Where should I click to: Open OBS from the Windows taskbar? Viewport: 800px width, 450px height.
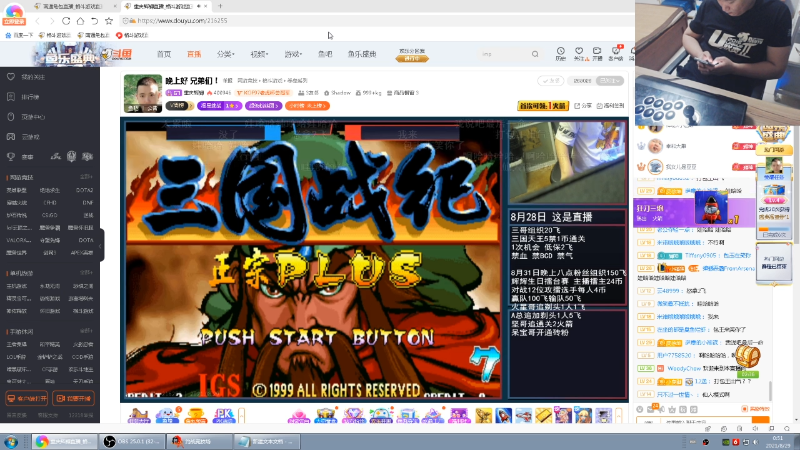point(133,441)
